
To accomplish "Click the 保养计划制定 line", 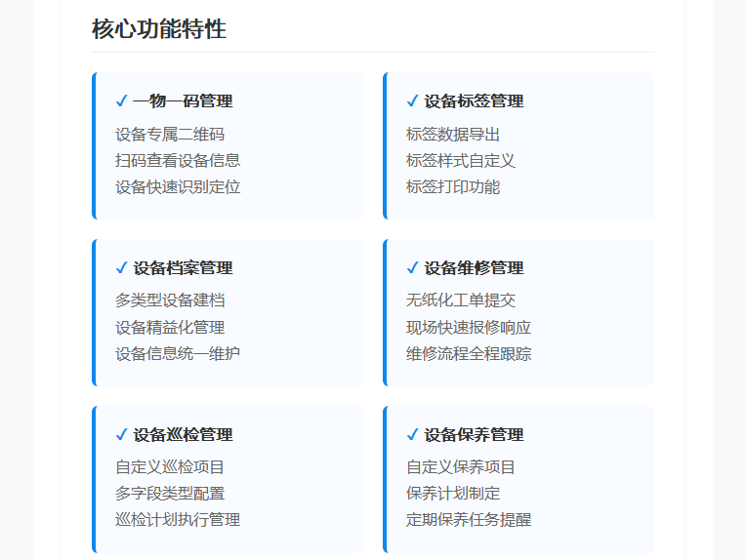I will [453, 493].
